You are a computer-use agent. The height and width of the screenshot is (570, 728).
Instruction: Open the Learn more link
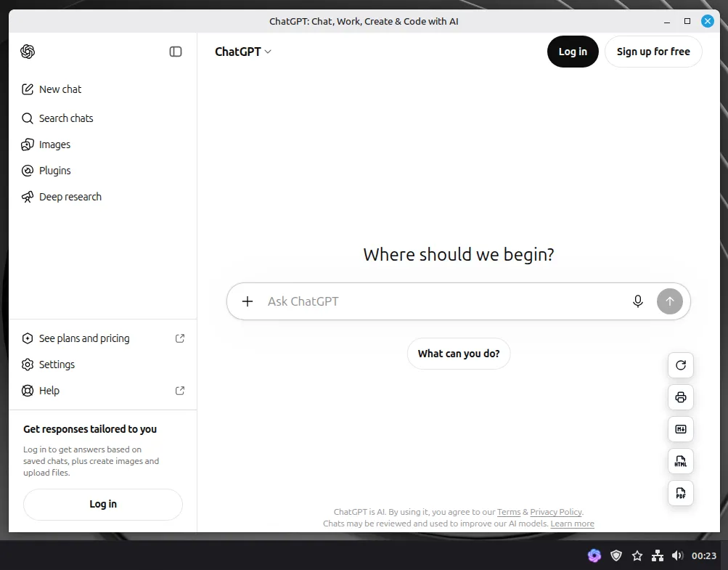tap(572, 524)
